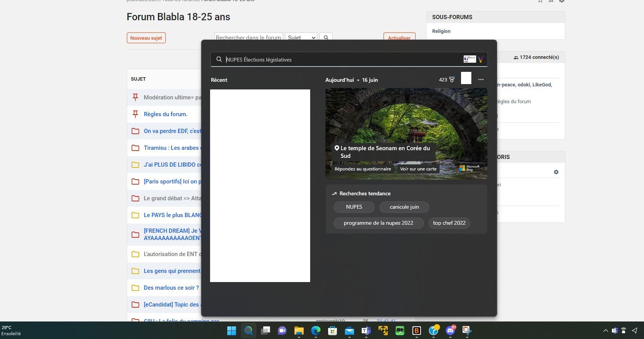Image resolution: width=644 pixels, height=339 pixels.
Task: Open Microsoft Store from the taskbar
Action: coord(332,331)
